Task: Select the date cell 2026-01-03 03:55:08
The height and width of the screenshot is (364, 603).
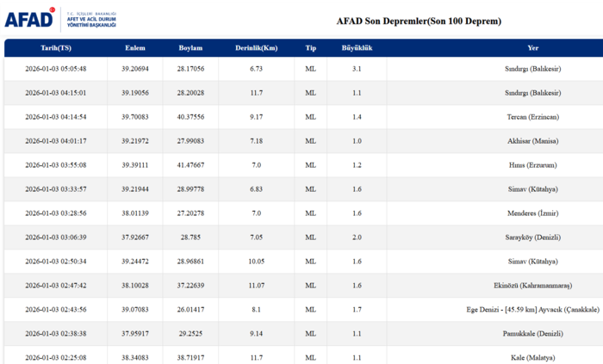Action: click(x=56, y=165)
